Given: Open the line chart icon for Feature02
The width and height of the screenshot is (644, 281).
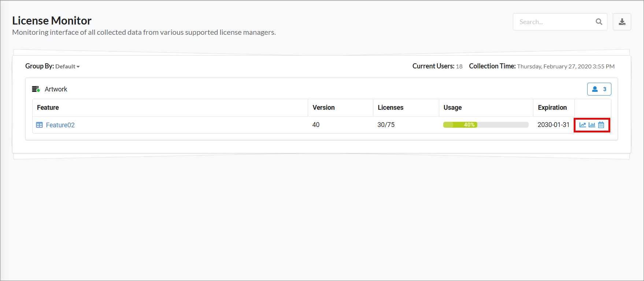Looking at the screenshot, I should [x=582, y=125].
